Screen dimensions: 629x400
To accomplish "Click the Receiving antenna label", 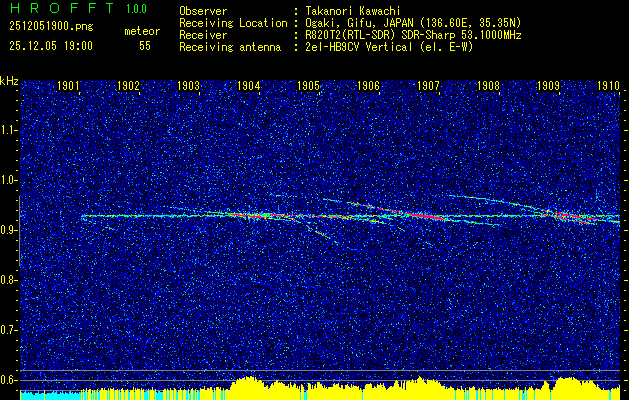I will [x=230, y=47].
